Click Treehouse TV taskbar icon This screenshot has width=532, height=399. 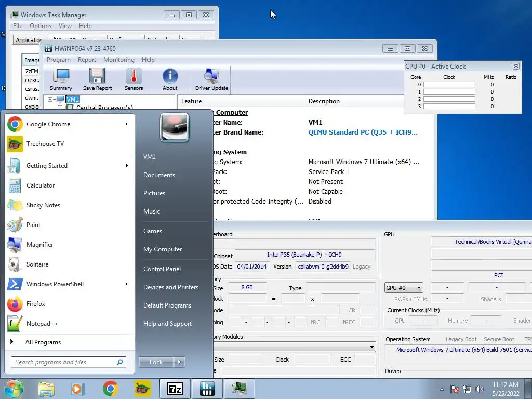coord(142,389)
